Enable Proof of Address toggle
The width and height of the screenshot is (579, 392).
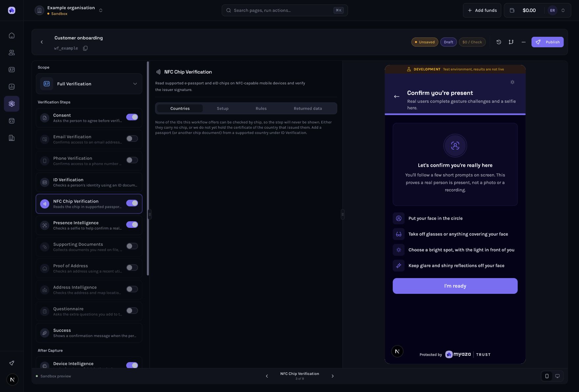(132, 268)
